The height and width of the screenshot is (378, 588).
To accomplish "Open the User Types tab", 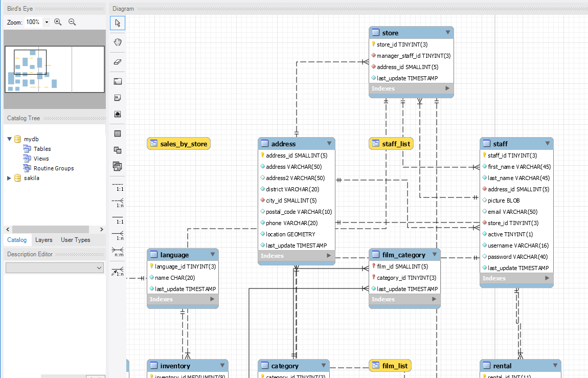I will (x=75, y=240).
